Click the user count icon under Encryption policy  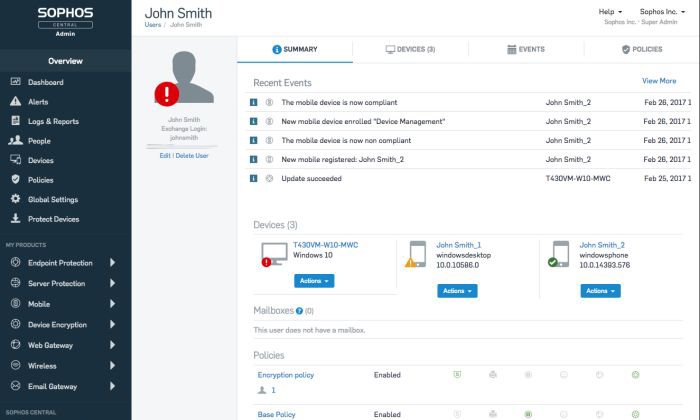pos(262,390)
